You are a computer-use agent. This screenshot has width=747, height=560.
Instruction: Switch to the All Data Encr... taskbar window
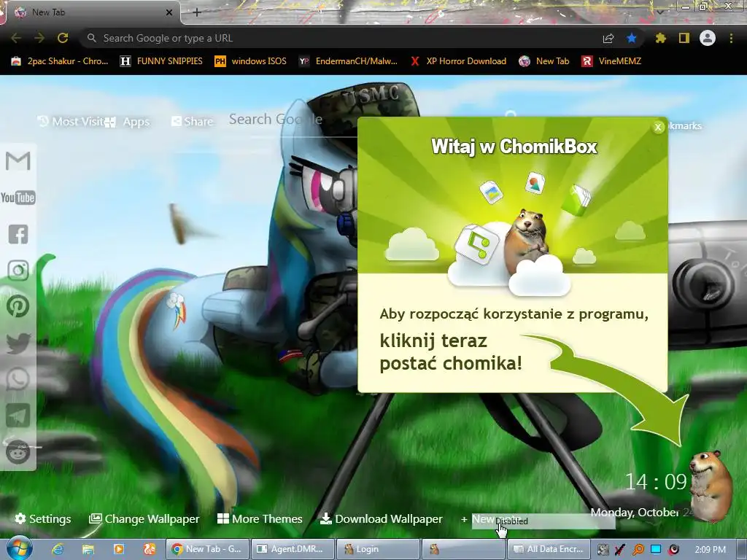pyautogui.click(x=549, y=549)
